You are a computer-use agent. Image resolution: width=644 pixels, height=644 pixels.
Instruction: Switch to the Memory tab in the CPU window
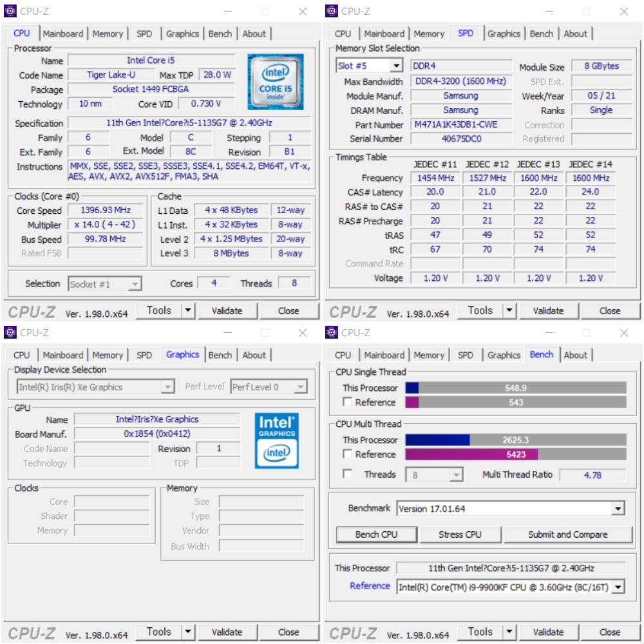point(108,33)
